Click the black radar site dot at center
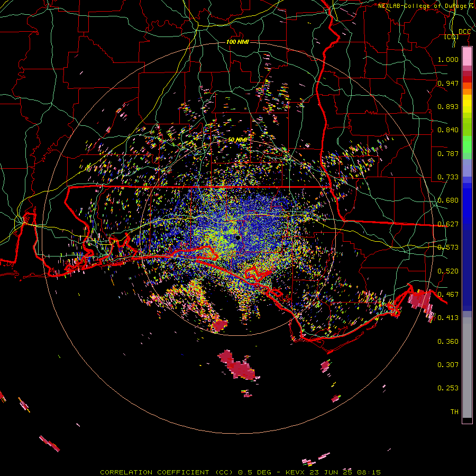The image size is (476, 476). (x=238, y=237)
